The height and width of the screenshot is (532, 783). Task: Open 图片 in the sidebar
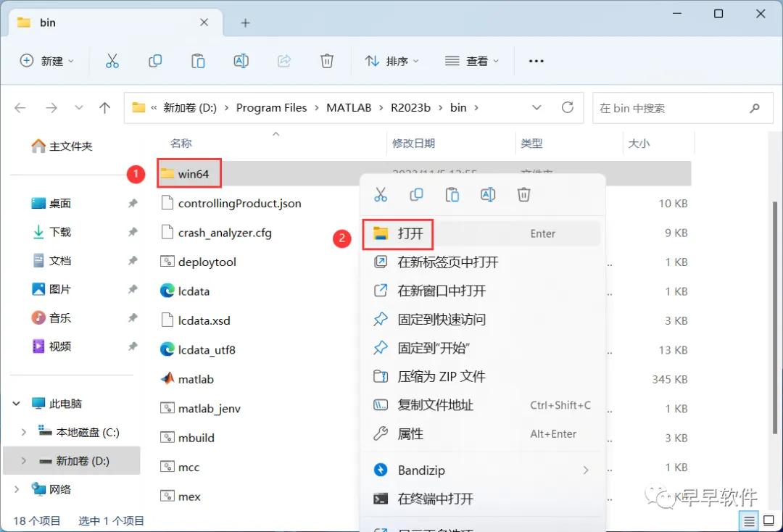[x=51, y=289]
